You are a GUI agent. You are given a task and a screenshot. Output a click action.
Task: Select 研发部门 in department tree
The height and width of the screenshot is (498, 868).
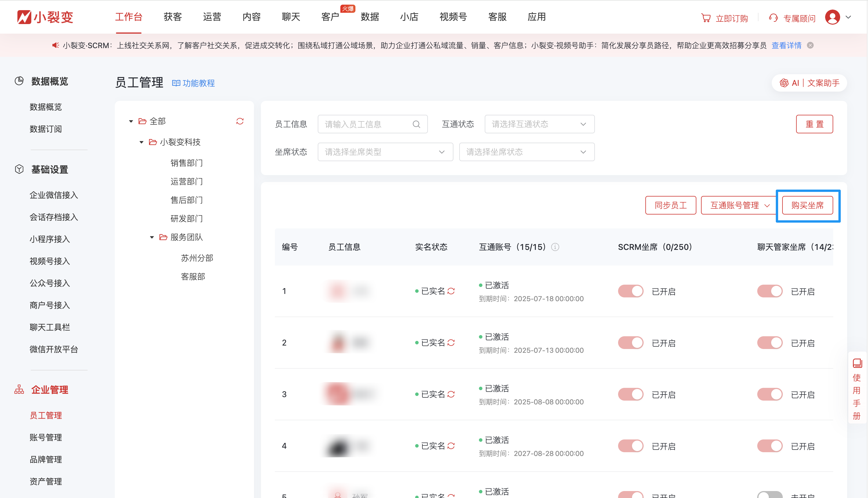(x=187, y=218)
